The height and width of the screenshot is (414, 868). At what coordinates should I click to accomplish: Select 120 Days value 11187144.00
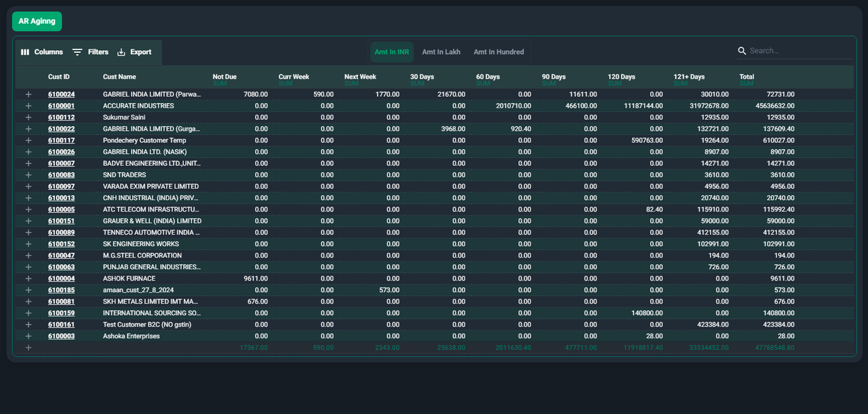pos(644,106)
